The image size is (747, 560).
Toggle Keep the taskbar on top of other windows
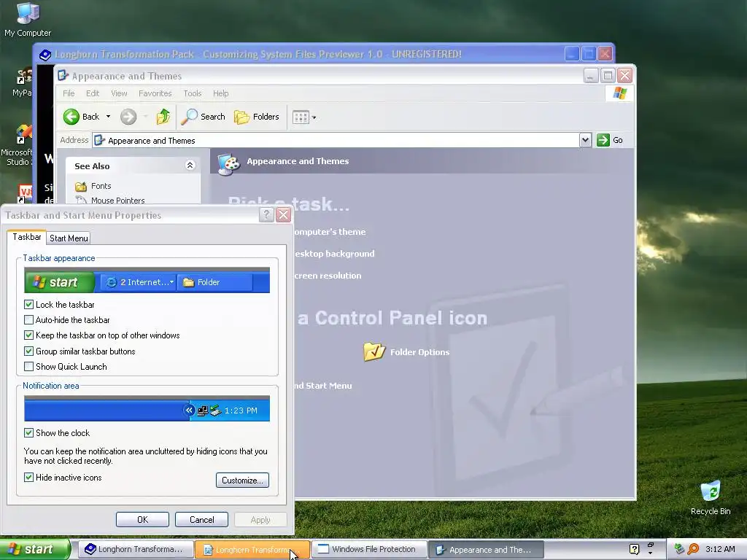tap(28, 335)
